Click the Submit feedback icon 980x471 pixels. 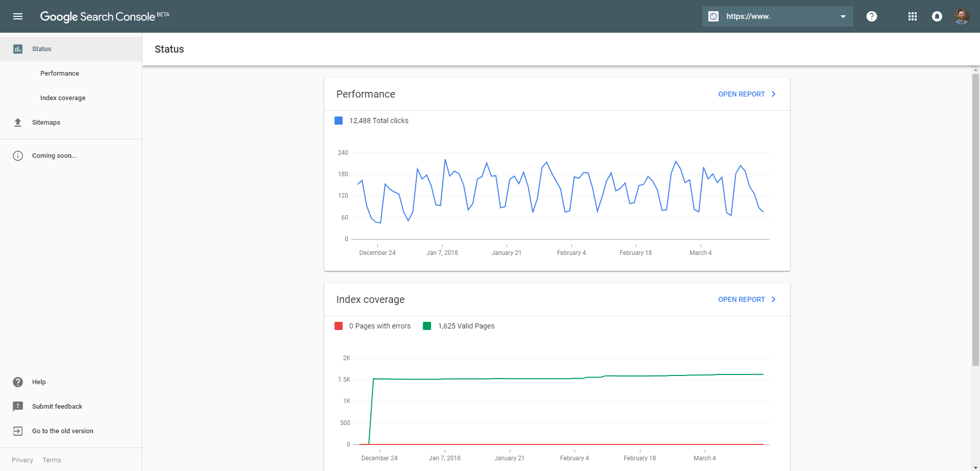coord(18,407)
